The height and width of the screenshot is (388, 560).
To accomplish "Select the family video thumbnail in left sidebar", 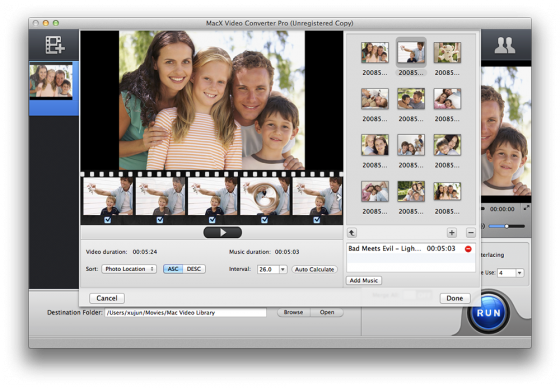I will coord(51,81).
